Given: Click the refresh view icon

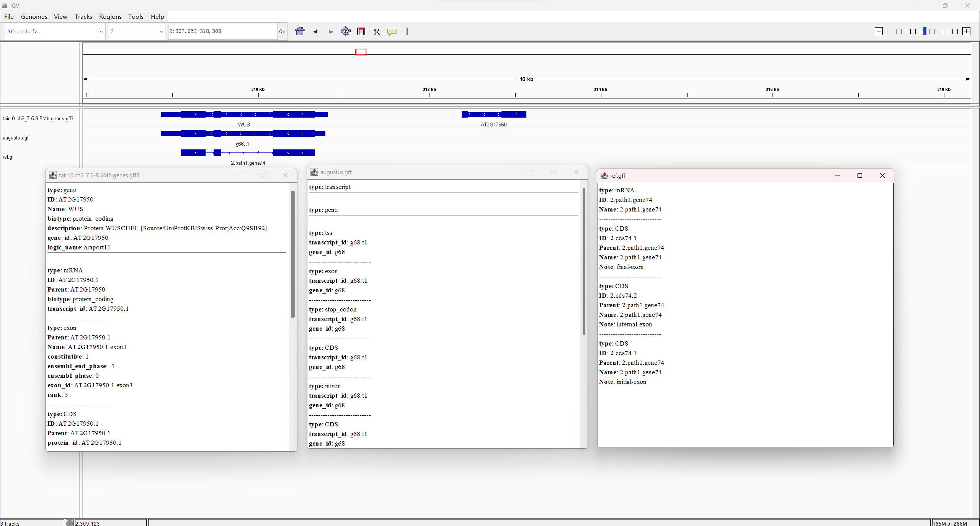Looking at the screenshot, I should [345, 31].
